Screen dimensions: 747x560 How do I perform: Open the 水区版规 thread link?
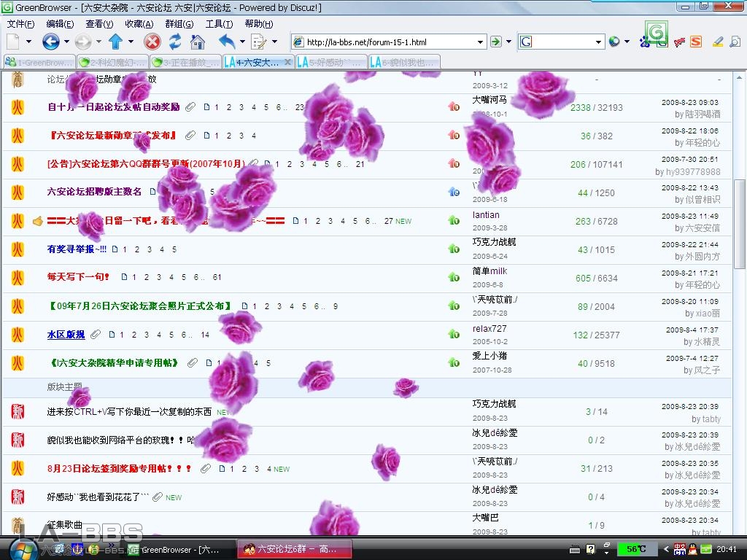click(x=66, y=335)
